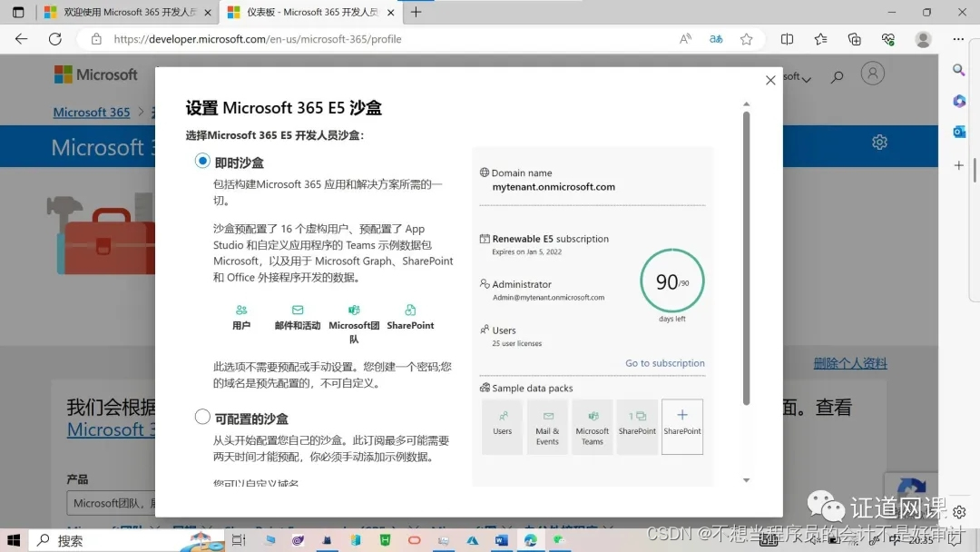
Task: Open the settings gear on blue banner
Action: pyautogui.click(x=879, y=142)
